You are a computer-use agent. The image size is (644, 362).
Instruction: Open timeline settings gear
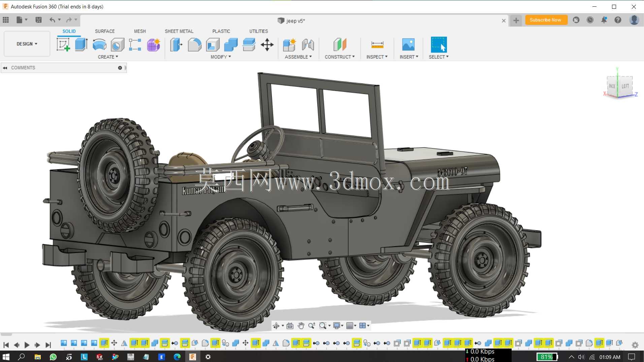click(635, 345)
